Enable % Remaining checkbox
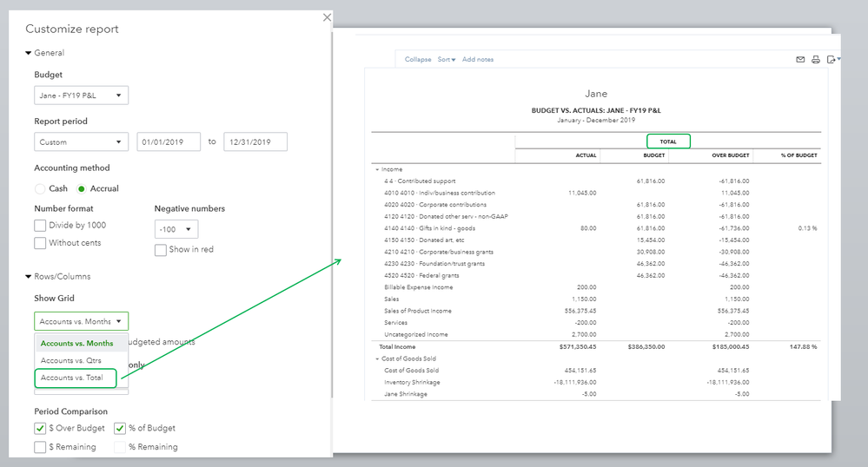The height and width of the screenshot is (467, 868). point(120,447)
